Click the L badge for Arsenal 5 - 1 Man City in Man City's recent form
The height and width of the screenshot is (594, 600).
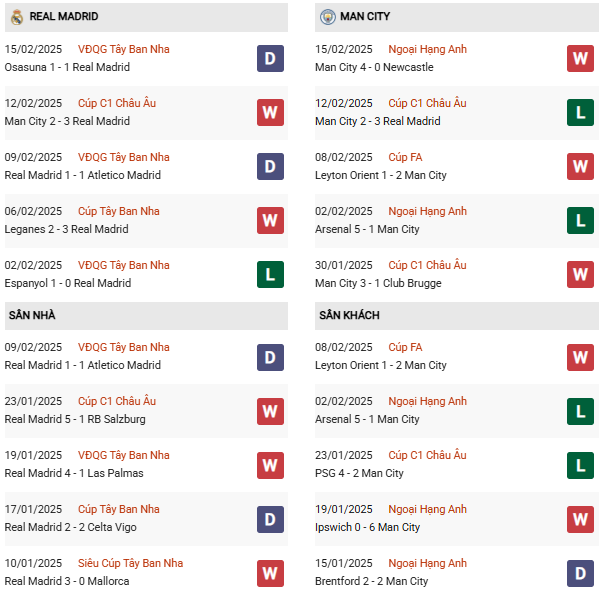[580, 221]
